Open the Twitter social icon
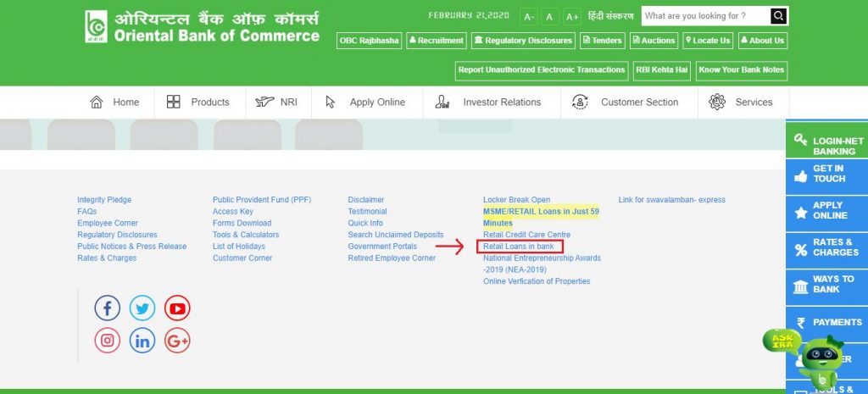The width and height of the screenshot is (868, 394). pos(142,308)
